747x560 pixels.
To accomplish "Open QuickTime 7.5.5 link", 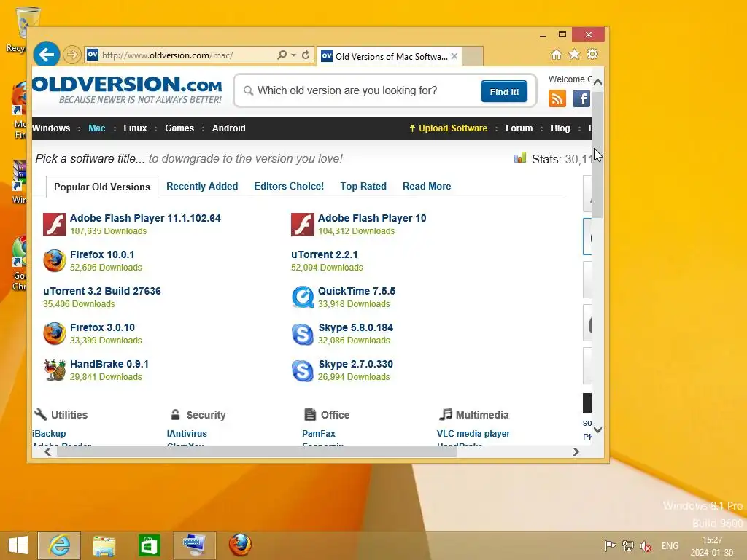I will 357,291.
